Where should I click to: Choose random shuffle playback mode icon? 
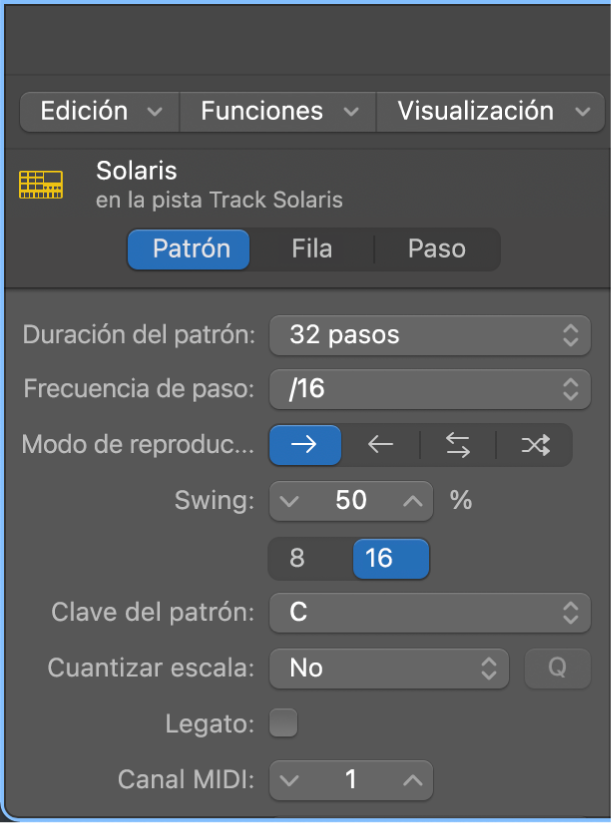[535, 446]
